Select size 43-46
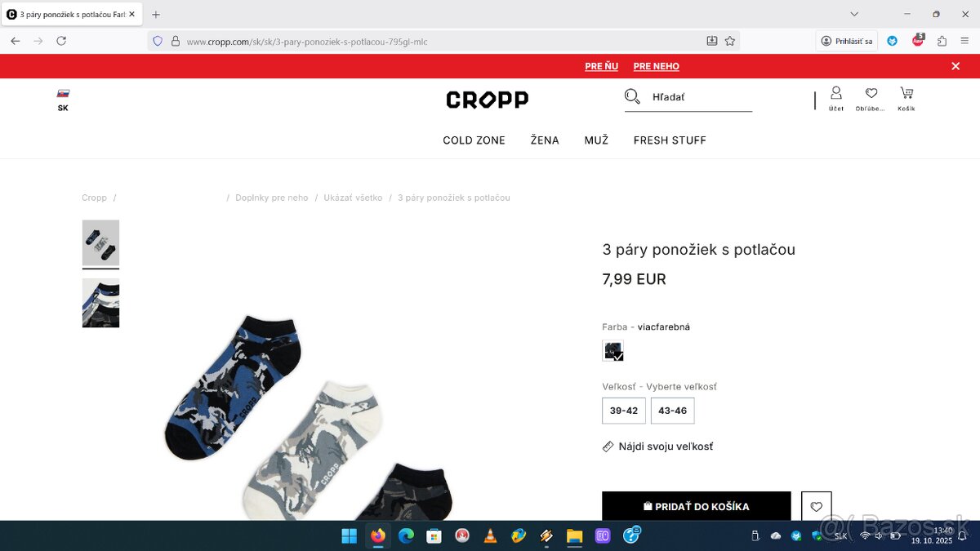The image size is (980, 551). (673, 411)
